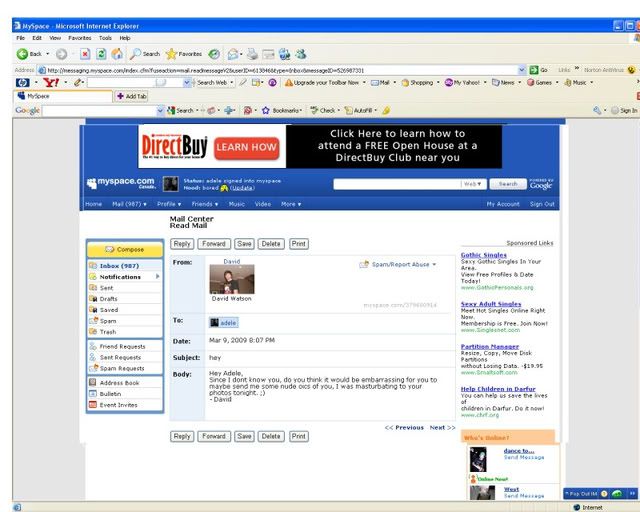640x512 pixels.
Task: Stop the page with the red X icon
Action: [x=85, y=54]
